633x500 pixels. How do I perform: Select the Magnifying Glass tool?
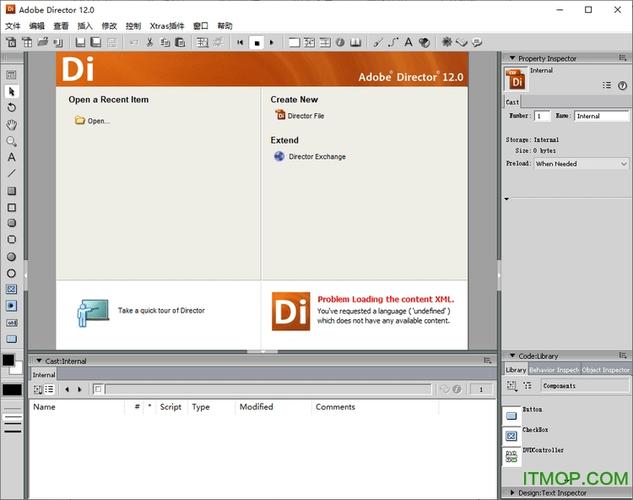pyautogui.click(x=11, y=141)
